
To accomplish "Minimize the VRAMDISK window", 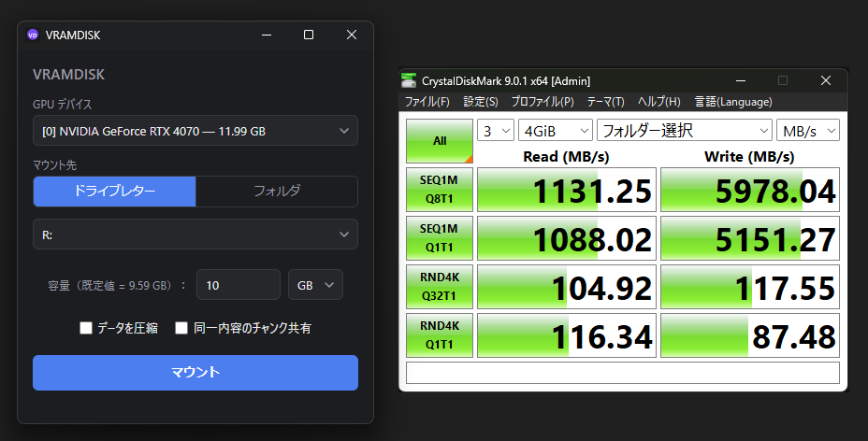I will pyautogui.click(x=267, y=35).
